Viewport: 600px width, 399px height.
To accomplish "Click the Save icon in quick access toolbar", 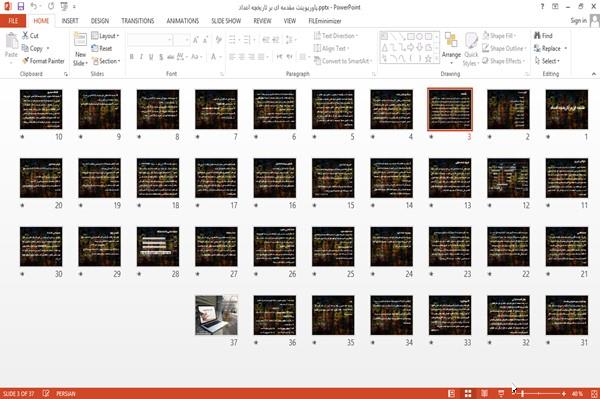I will coord(21,7).
